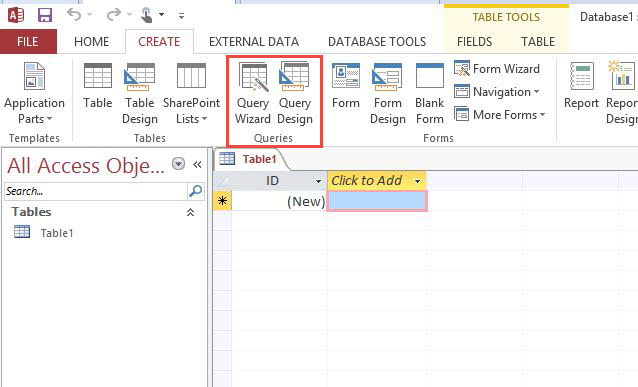The height and width of the screenshot is (387, 638).
Task: Open Form Design
Action: (x=388, y=93)
